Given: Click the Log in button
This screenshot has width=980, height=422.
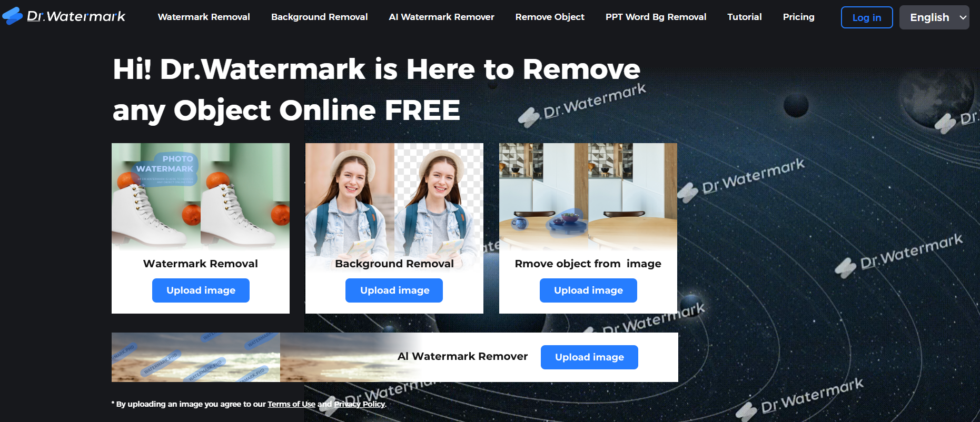Looking at the screenshot, I should (866, 17).
